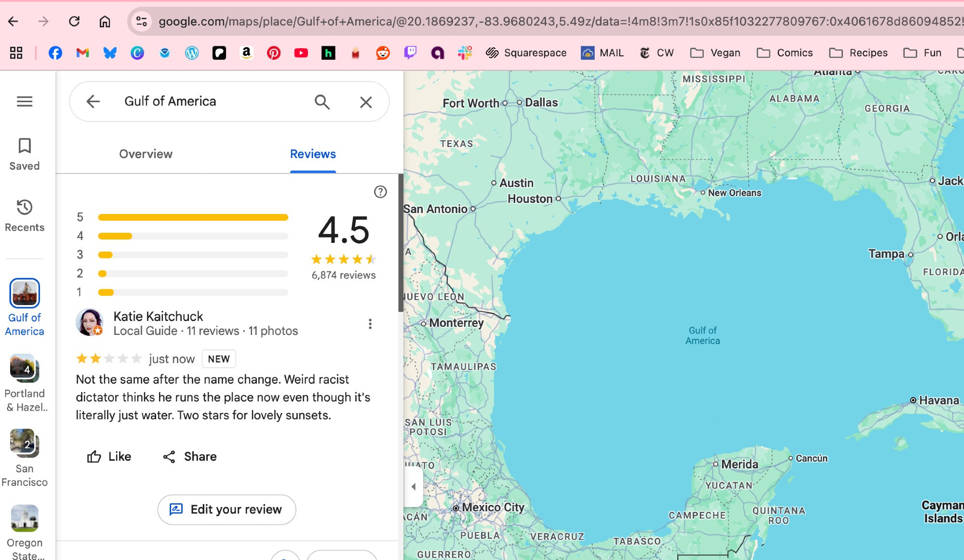The width and height of the screenshot is (964, 560).
Task: Open the WordPress bookmark
Action: pos(192,53)
